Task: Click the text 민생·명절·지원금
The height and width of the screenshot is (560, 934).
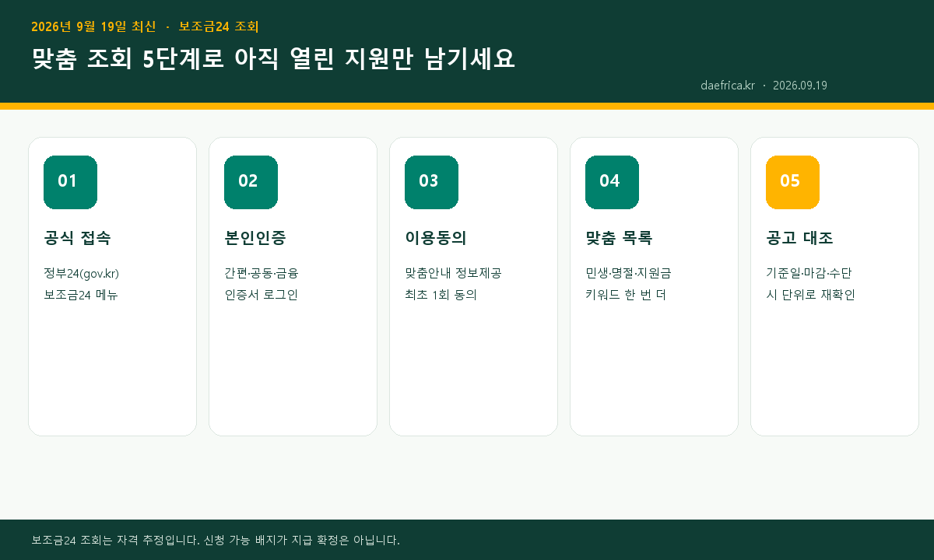Action: (628, 273)
